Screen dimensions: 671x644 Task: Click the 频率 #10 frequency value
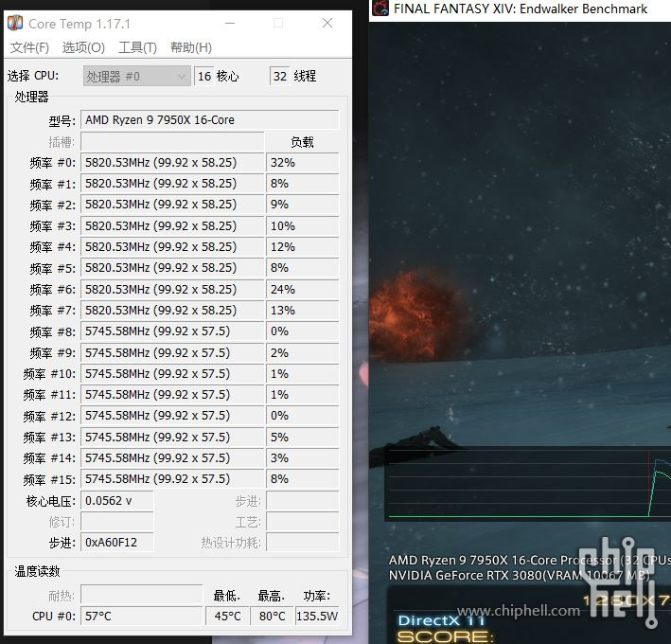172,374
